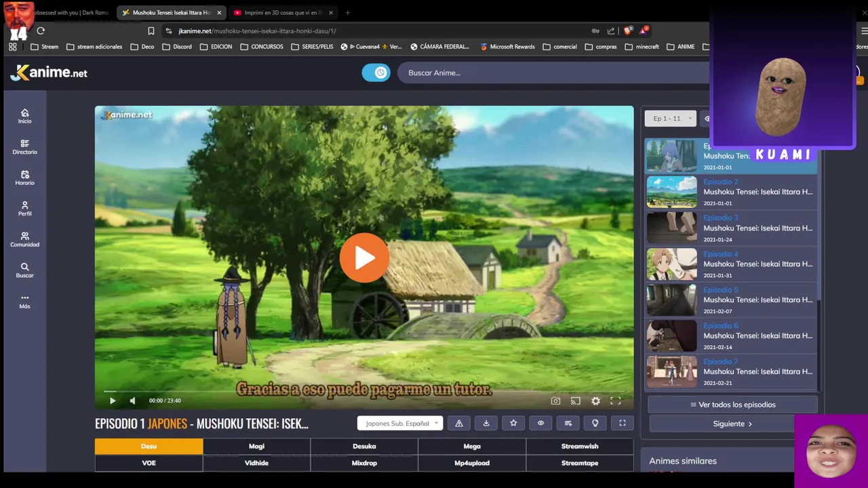
Task: Select the Streamwish server tab
Action: [x=580, y=446]
